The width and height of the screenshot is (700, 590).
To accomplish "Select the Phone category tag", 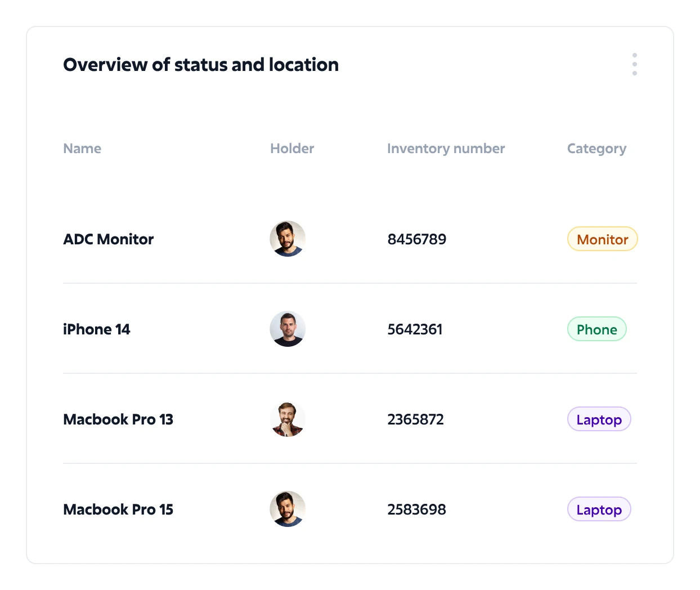I will click(596, 329).
